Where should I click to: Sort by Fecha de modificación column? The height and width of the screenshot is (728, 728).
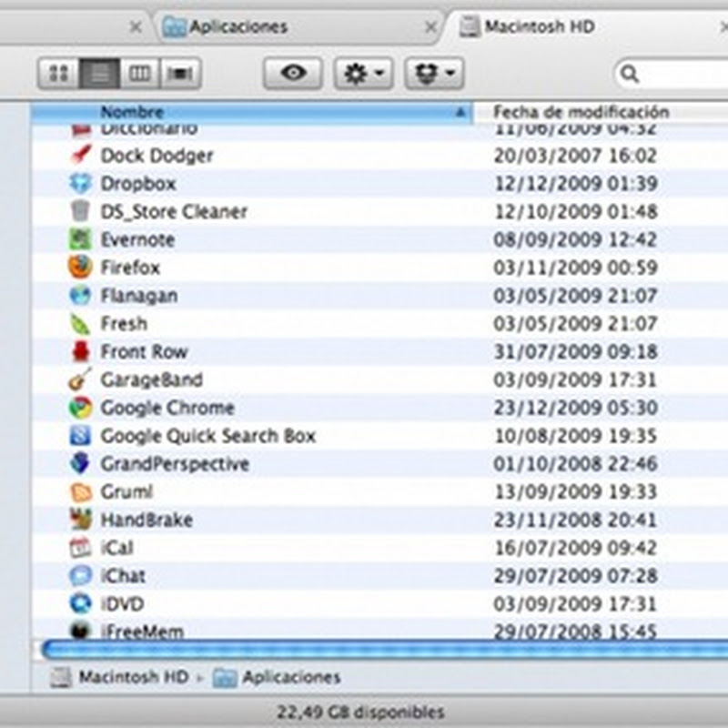tap(601, 112)
